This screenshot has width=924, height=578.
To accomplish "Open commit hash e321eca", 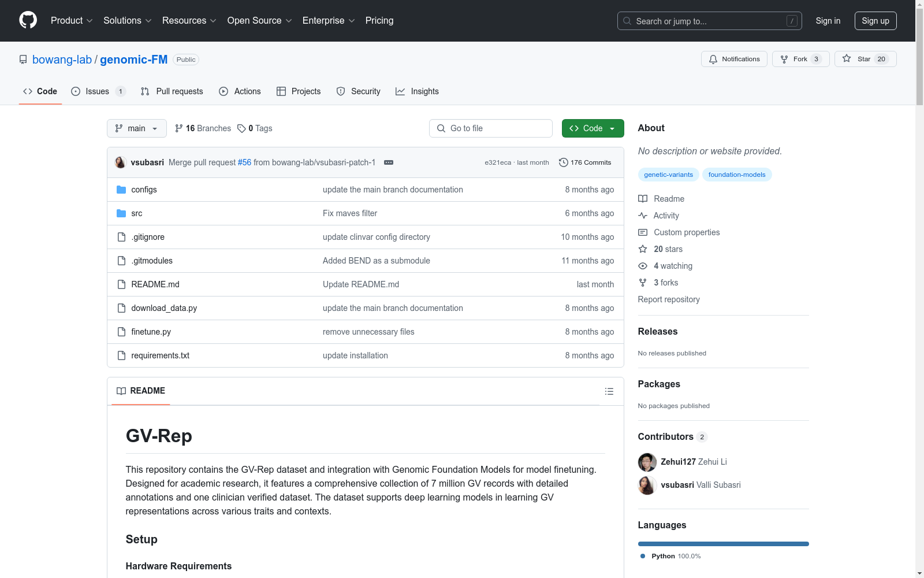I will click(498, 162).
